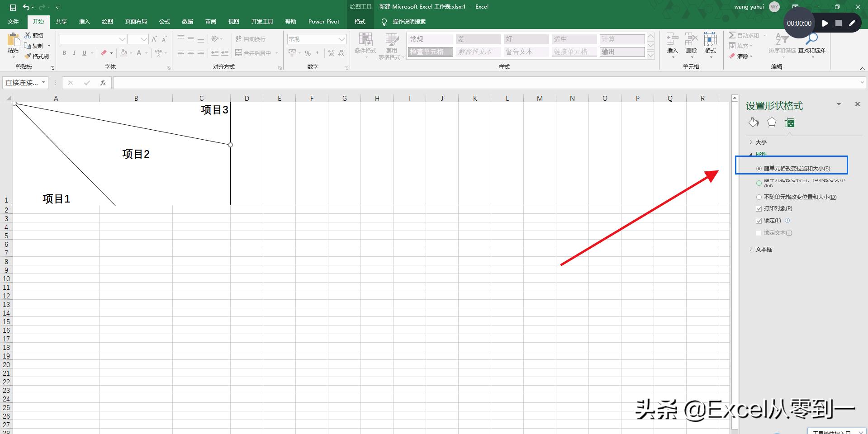Select radio 随单元格改变位置和大小(S)
This screenshot has width=868, height=434.
pyautogui.click(x=759, y=169)
